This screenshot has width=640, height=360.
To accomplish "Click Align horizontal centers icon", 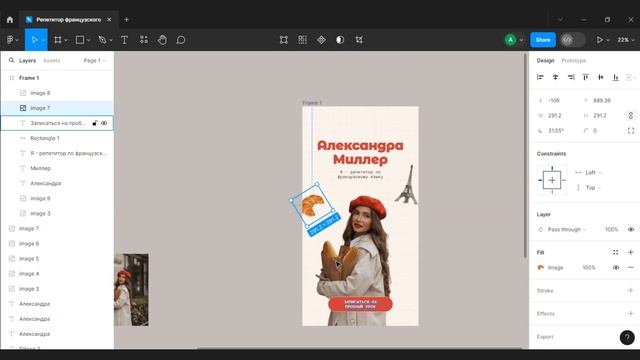I will tap(556, 77).
